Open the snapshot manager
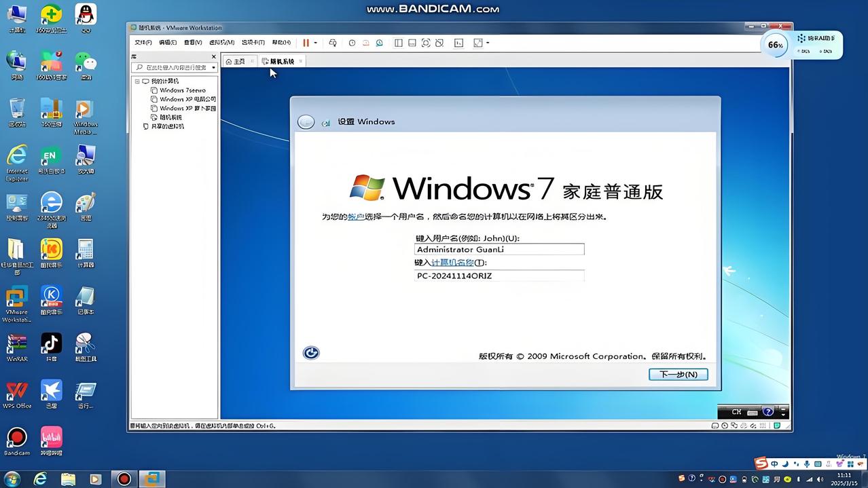 (x=379, y=42)
